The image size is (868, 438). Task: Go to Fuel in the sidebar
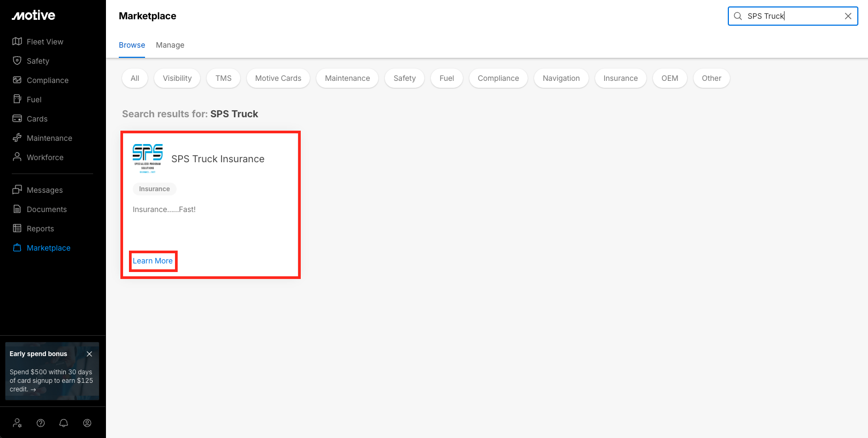pyautogui.click(x=34, y=100)
